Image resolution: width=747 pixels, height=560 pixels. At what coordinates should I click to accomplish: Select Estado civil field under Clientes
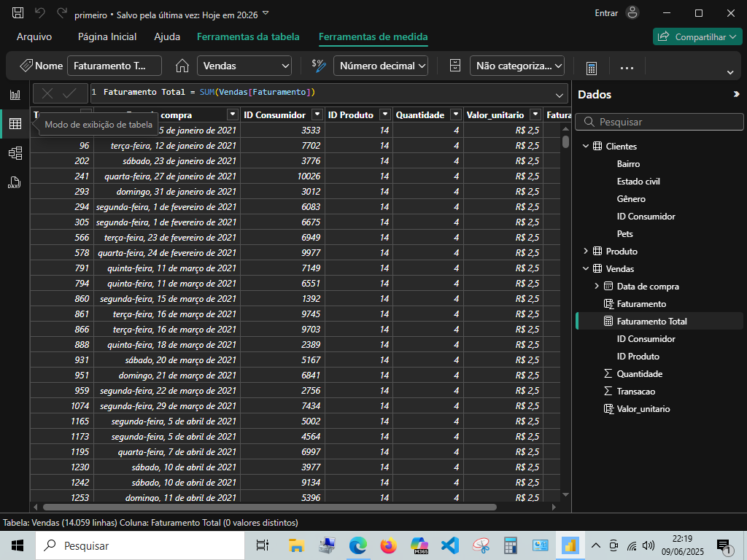click(638, 182)
